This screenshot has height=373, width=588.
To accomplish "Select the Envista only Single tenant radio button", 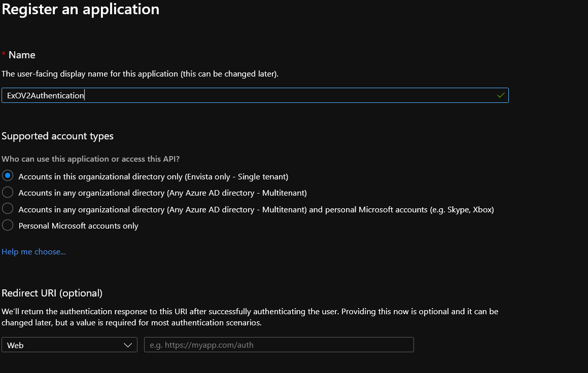I will point(8,176).
